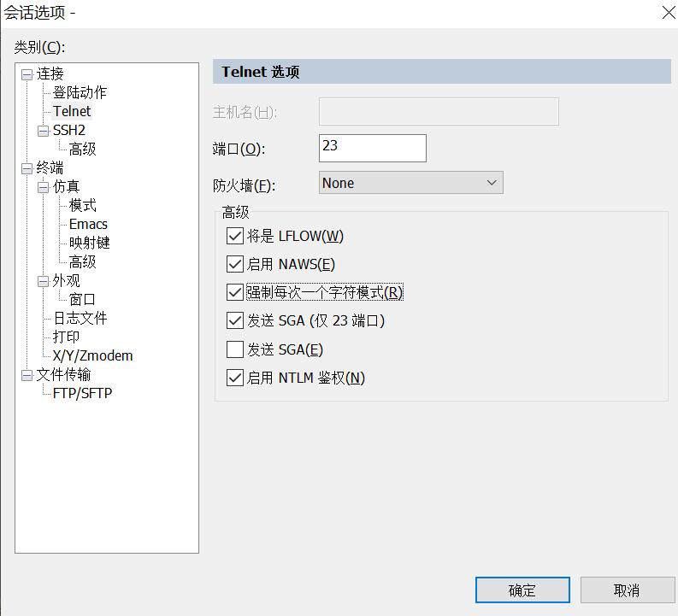Close the 会话选项 dialog
The width and height of the screenshot is (678, 616).
[x=668, y=13]
